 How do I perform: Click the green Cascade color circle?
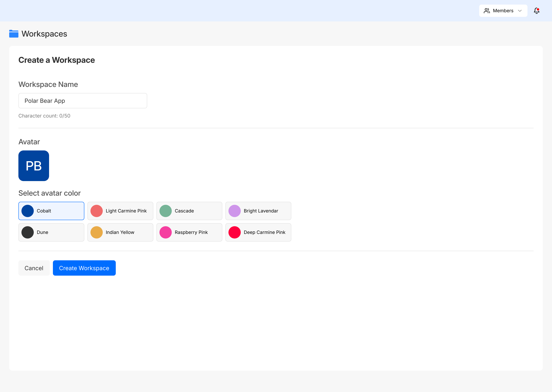tap(166, 211)
